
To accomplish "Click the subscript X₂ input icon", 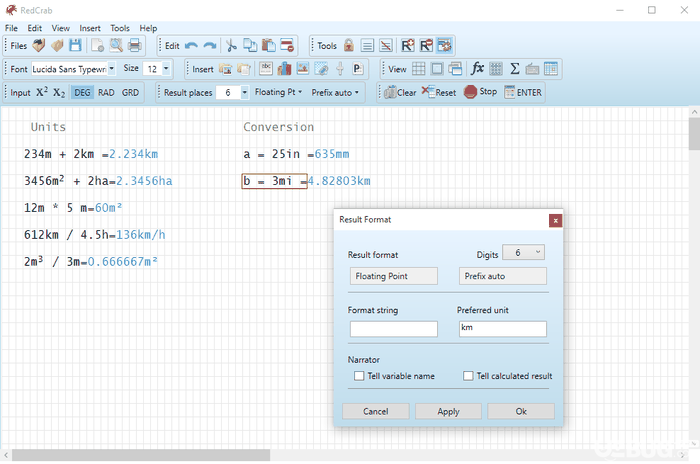I will point(59,93).
